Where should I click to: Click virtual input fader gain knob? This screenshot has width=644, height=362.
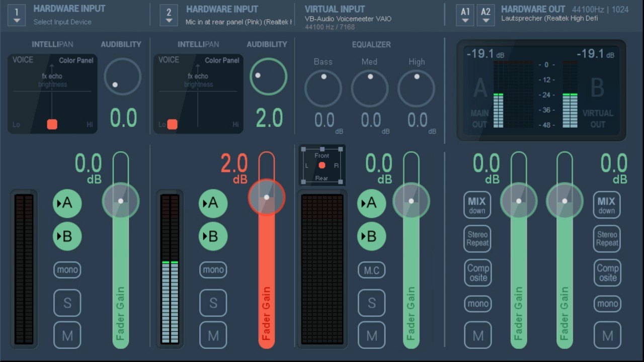pyautogui.click(x=411, y=201)
